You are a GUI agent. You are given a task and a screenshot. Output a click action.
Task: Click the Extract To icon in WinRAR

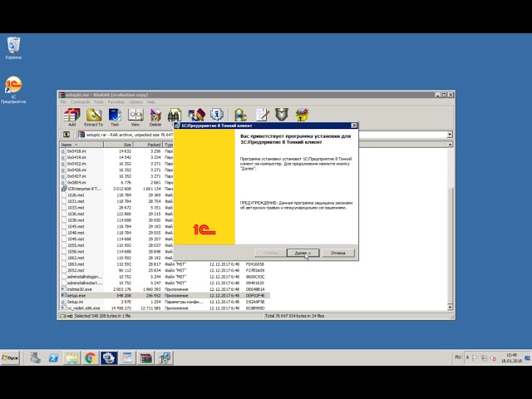tap(93, 117)
